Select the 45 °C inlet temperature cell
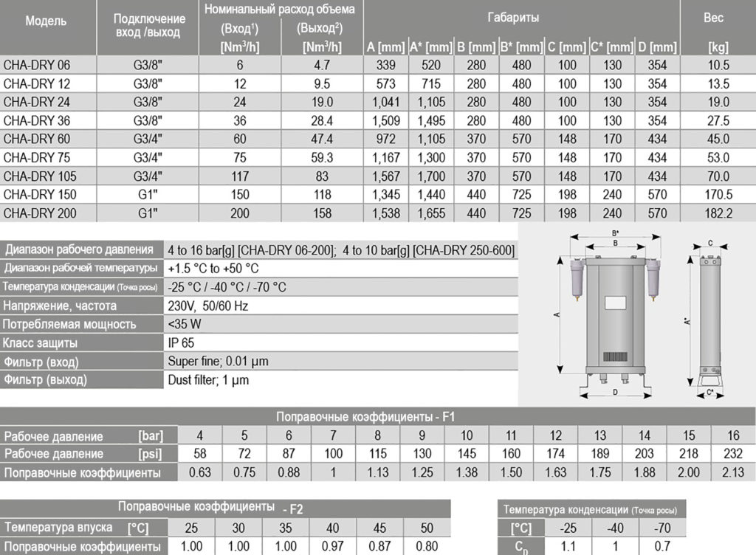This screenshot has height=555, width=756. pos(380,528)
